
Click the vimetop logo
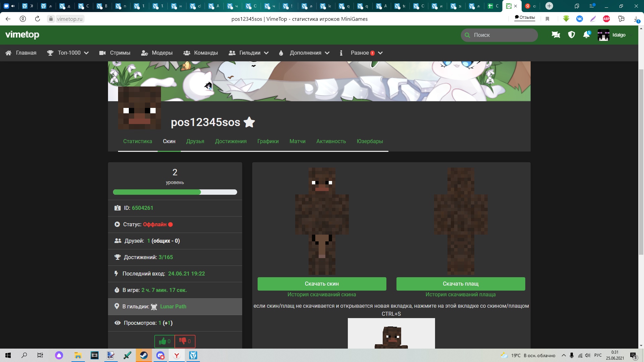[22, 35]
